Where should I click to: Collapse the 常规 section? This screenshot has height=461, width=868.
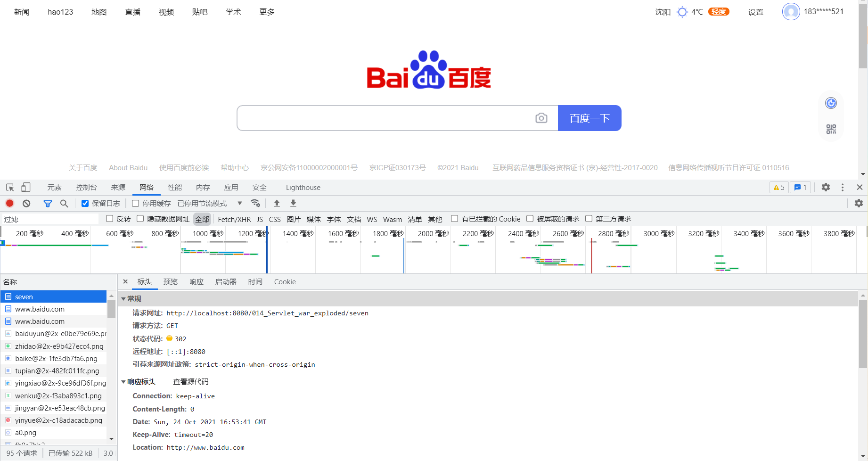[123, 298]
